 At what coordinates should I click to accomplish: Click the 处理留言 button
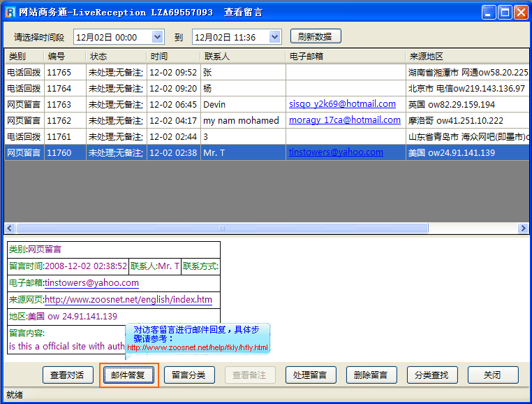pyautogui.click(x=311, y=375)
